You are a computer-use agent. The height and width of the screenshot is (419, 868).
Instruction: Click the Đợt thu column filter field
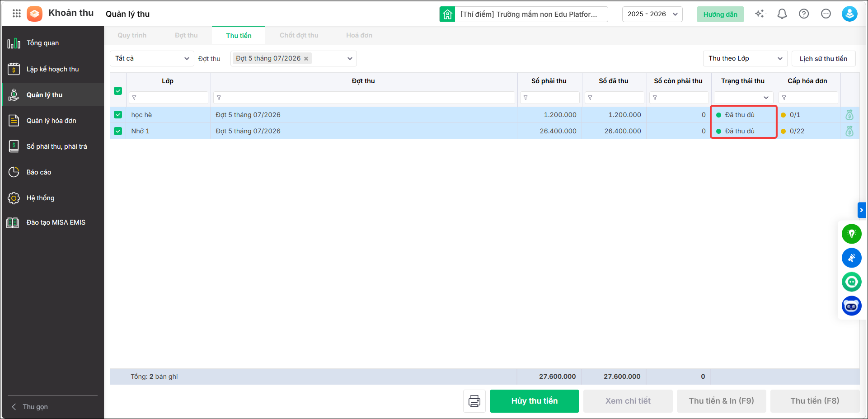pyautogui.click(x=364, y=98)
